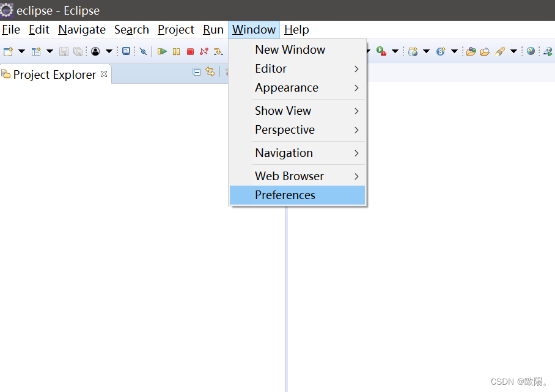
Task: Open the Run menu
Action: pyautogui.click(x=213, y=30)
